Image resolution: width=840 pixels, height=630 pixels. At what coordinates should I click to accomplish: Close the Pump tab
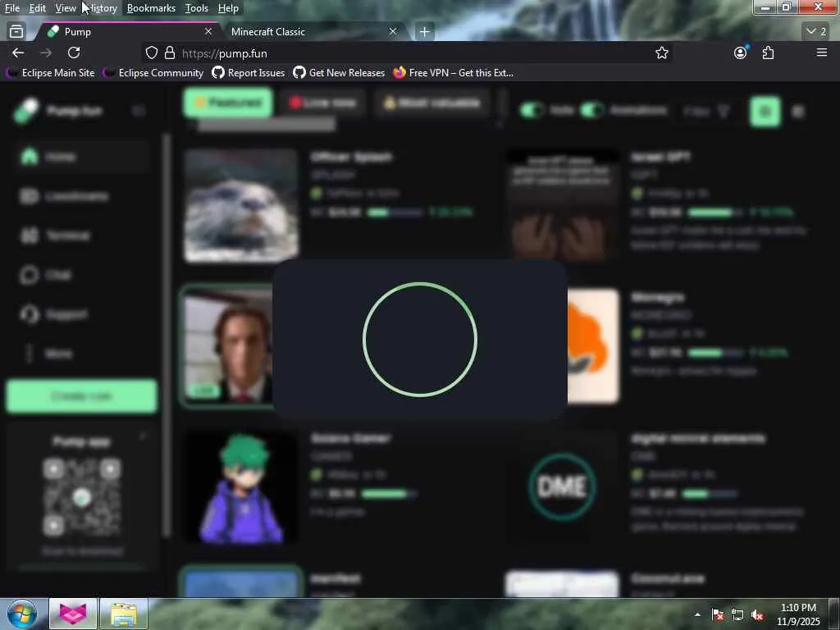208,32
